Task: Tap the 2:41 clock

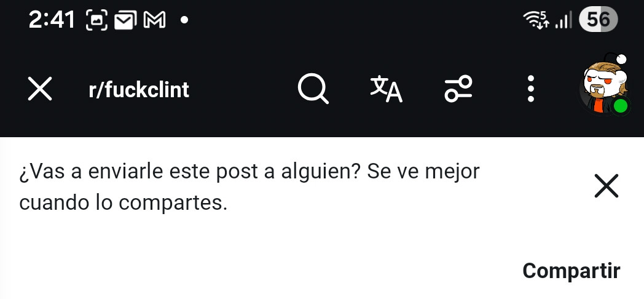Action: click(52, 20)
